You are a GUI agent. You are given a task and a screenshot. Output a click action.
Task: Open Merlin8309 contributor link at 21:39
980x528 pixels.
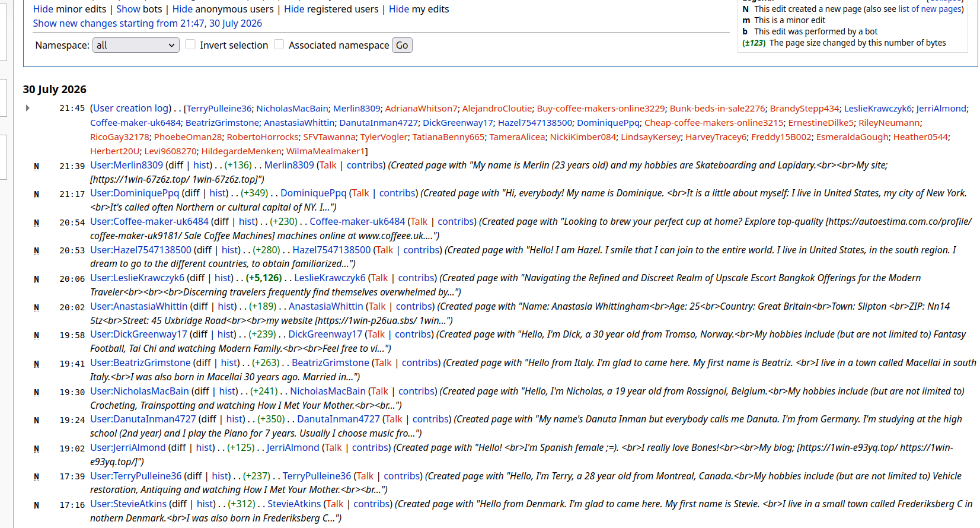pyautogui.click(x=289, y=165)
